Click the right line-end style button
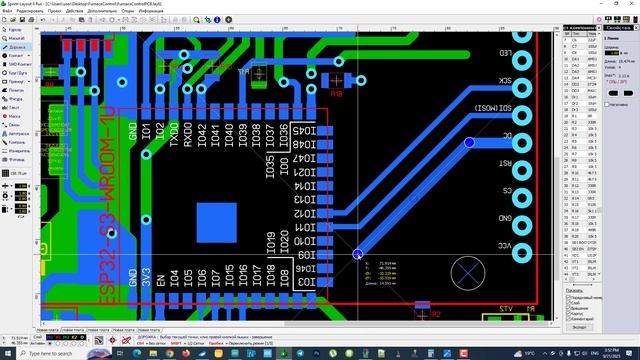Image resolution: width=640 pixels, height=360 pixels. point(628,93)
